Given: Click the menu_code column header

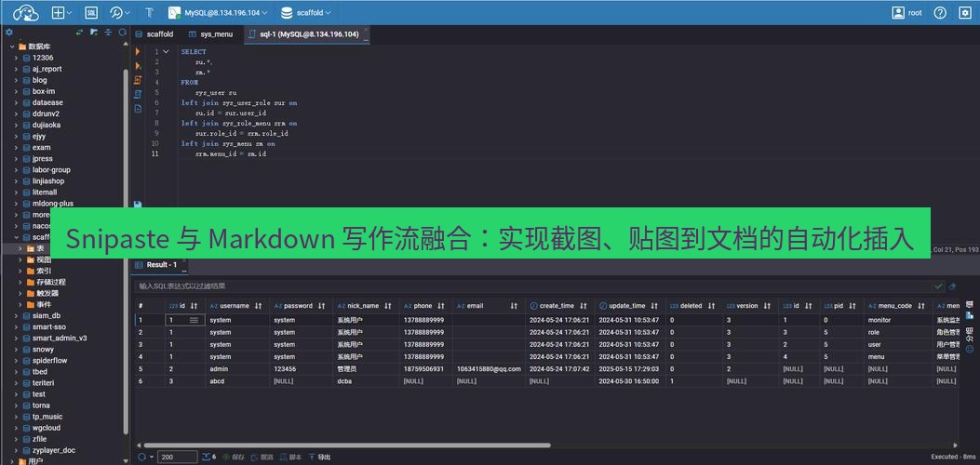Looking at the screenshot, I should click(899, 306).
